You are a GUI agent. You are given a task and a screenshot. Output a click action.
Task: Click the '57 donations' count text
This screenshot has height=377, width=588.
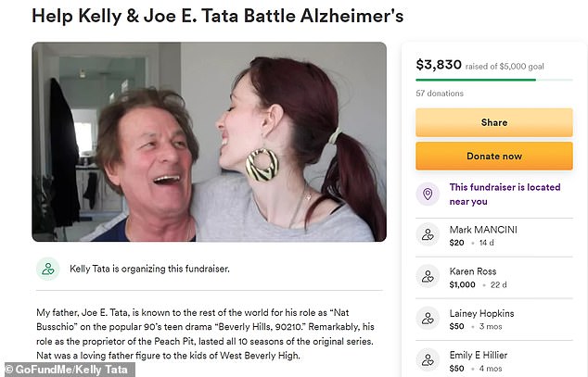point(439,94)
